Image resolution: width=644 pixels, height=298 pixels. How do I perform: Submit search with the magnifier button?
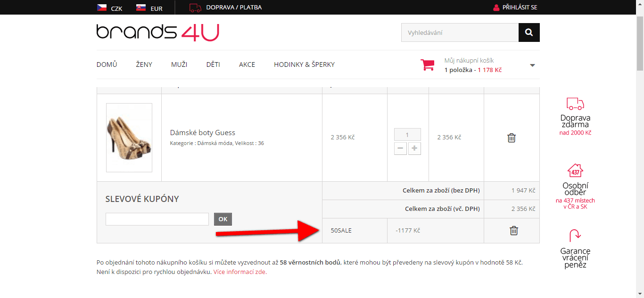tap(529, 32)
